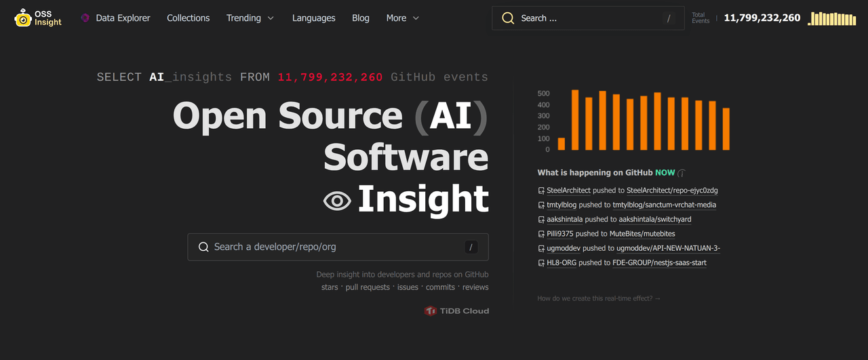Screen dimensions: 868x360
Task: Open FDE-GROUP/nestjs-saas-start repository link
Action: click(660, 263)
